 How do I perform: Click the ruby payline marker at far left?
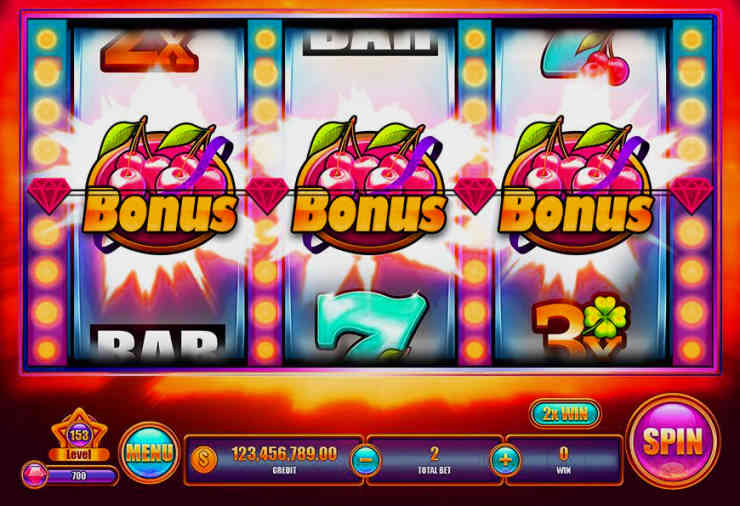tap(49, 196)
